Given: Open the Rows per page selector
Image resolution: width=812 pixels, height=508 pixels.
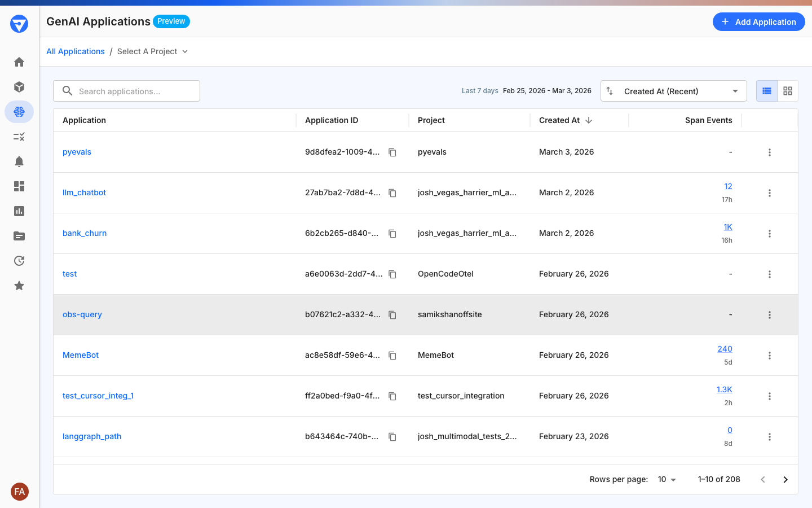Looking at the screenshot, I should coord(667,479).
